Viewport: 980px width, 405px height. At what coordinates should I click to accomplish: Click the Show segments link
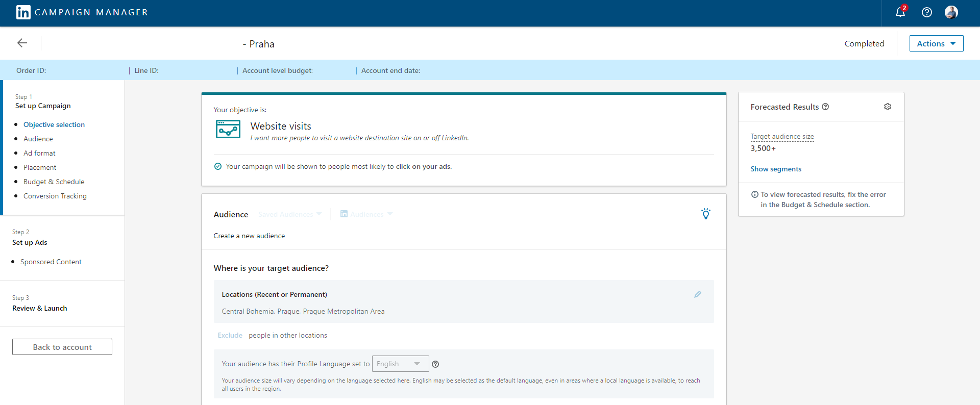(x=776, y=169)
